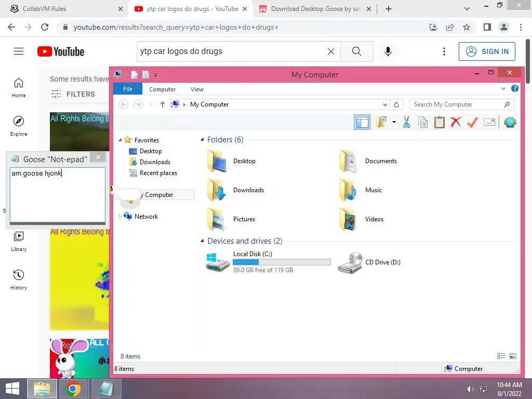532x399 pixels.
Task: Open the YouTube hamburger guide menu
Action: coord(19,51)
